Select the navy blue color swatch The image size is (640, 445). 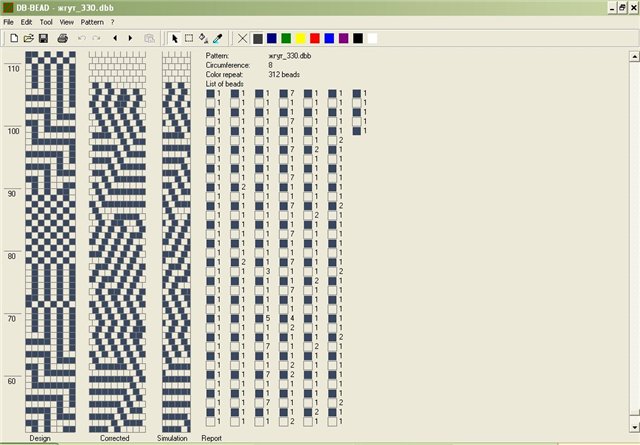tap(272, 38)
